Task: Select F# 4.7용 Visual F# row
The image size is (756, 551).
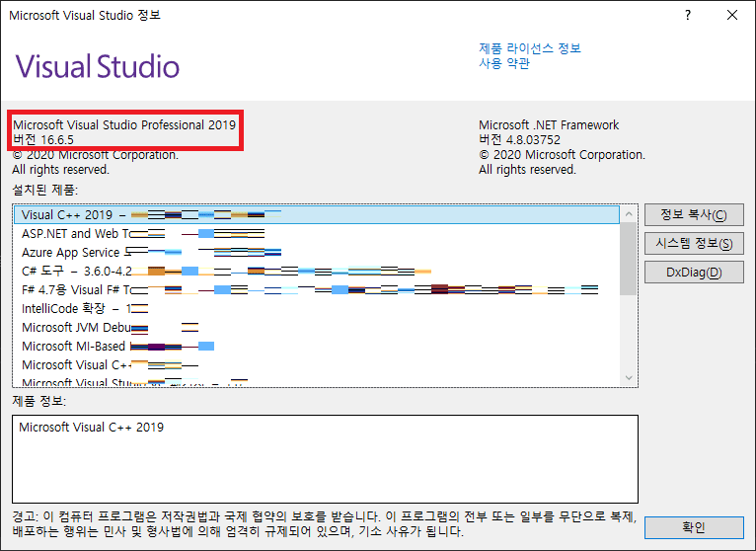Action: pyautogui.click(x=317, y=290)
